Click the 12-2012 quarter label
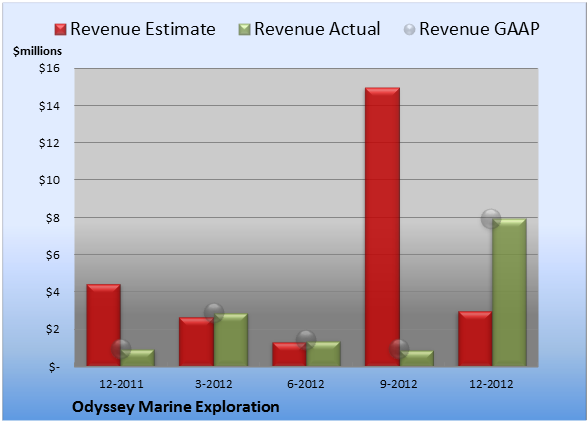The image size is (588, 422). (491, 384)
